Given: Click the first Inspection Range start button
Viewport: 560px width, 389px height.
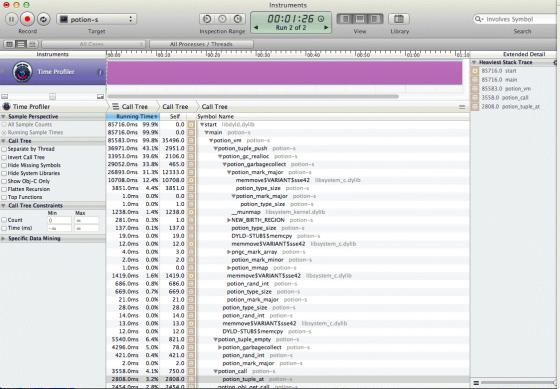Looking at the screenshot, I should tap(207, 19).
